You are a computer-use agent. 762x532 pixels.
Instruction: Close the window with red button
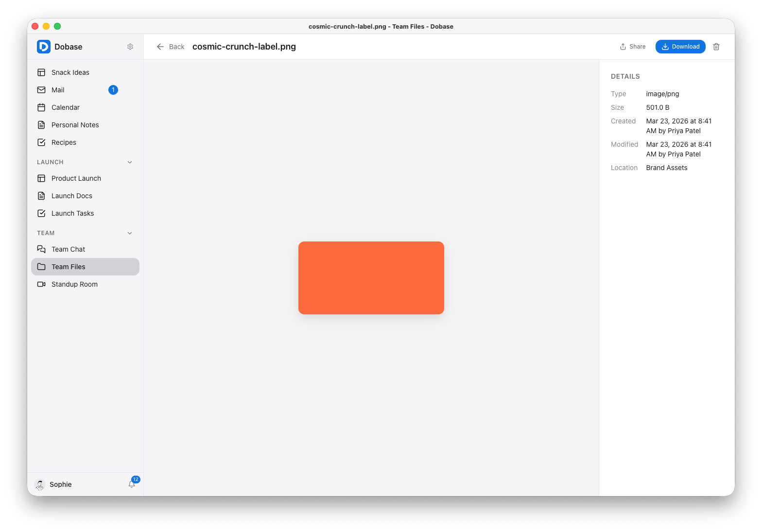tap(35, 26)
